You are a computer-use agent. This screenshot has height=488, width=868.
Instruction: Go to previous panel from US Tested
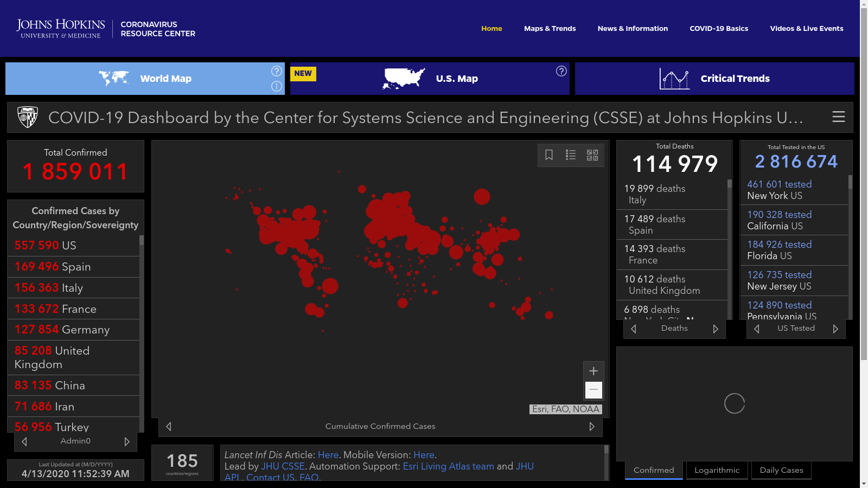[757, 329]
